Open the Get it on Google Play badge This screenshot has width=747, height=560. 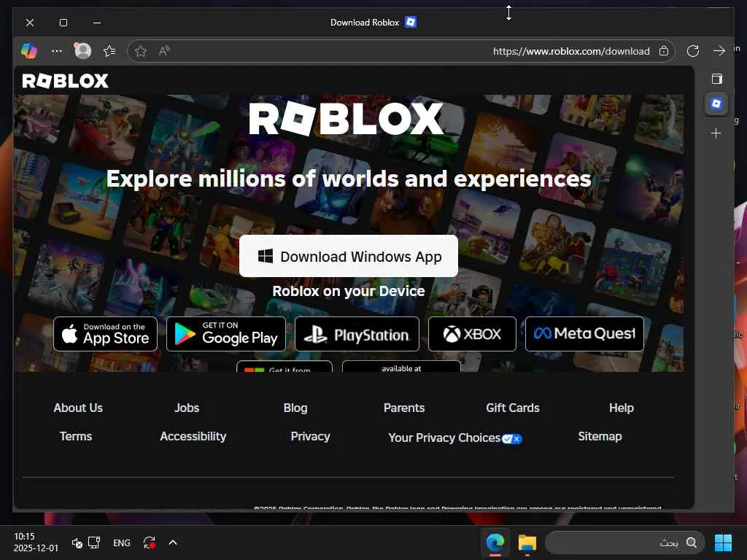tap(226, 334)
